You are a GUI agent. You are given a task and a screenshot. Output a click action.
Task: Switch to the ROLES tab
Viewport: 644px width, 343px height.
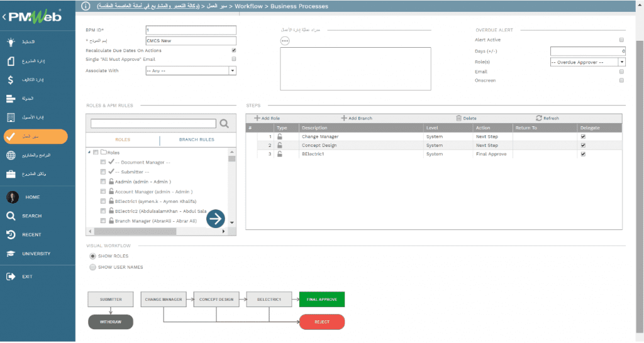pos(123,139)
